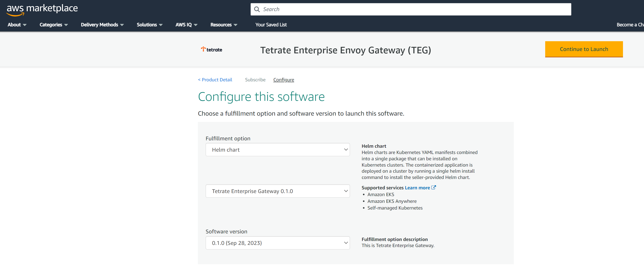
Task: Click the Helm chart description heading
Action: coord(374,146)
